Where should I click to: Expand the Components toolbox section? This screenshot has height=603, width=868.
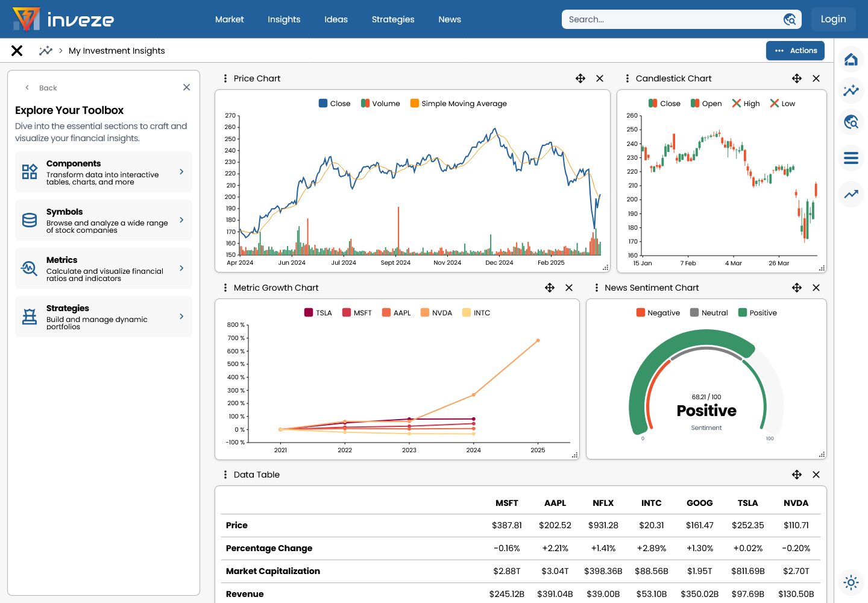[x=104, y=172]
